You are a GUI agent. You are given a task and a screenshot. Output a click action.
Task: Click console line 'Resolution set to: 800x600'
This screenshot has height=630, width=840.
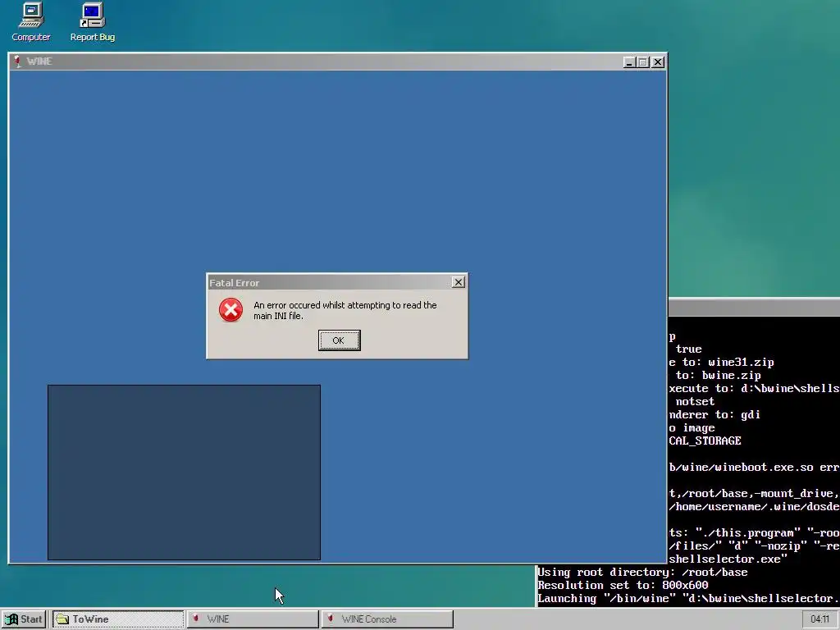623,585
